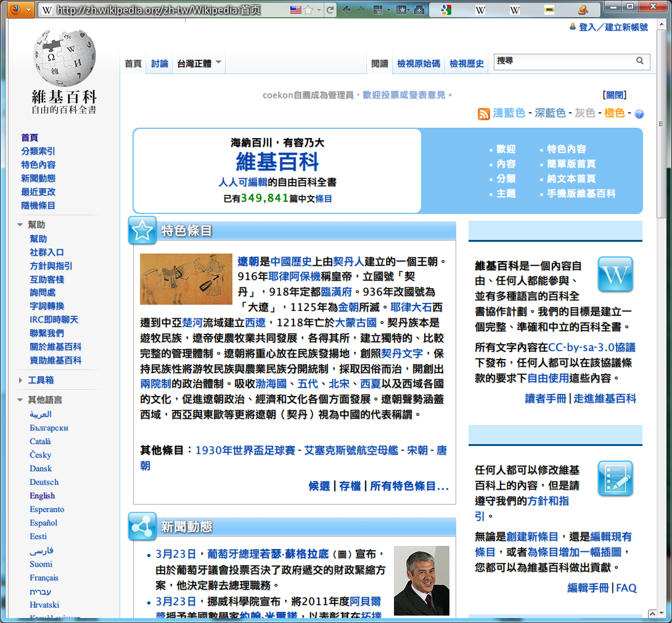Open 最近更改 in the sidebar
This screenshot has height=623, width=672.
(x=38, y=192)
